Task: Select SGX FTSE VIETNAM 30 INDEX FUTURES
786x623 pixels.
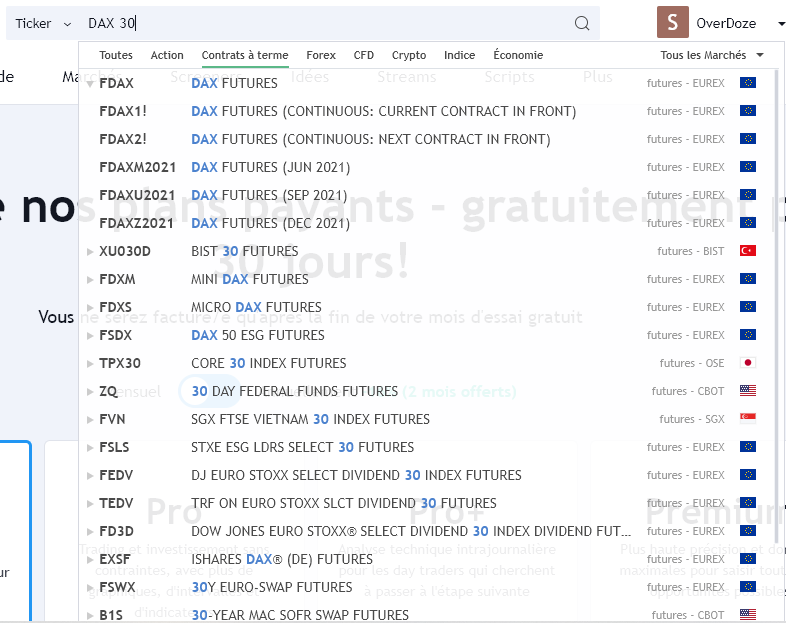Action: point(426,420)
